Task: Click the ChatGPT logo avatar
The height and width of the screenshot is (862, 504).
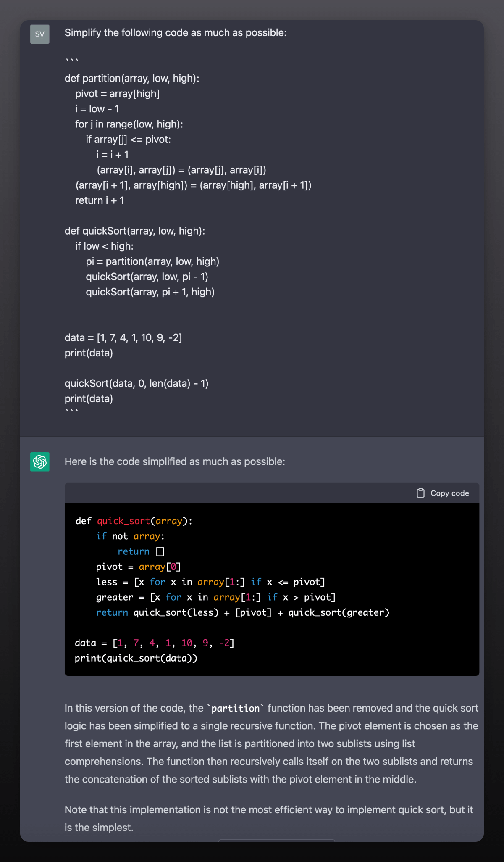Action: 40,461
